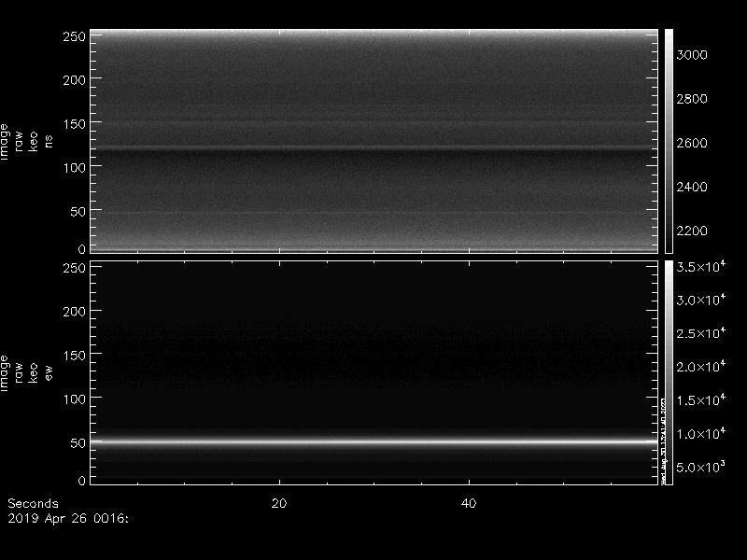747x560 pixels.
Task: Click the upper ns keogram plot area
Action: coord(374,141)
